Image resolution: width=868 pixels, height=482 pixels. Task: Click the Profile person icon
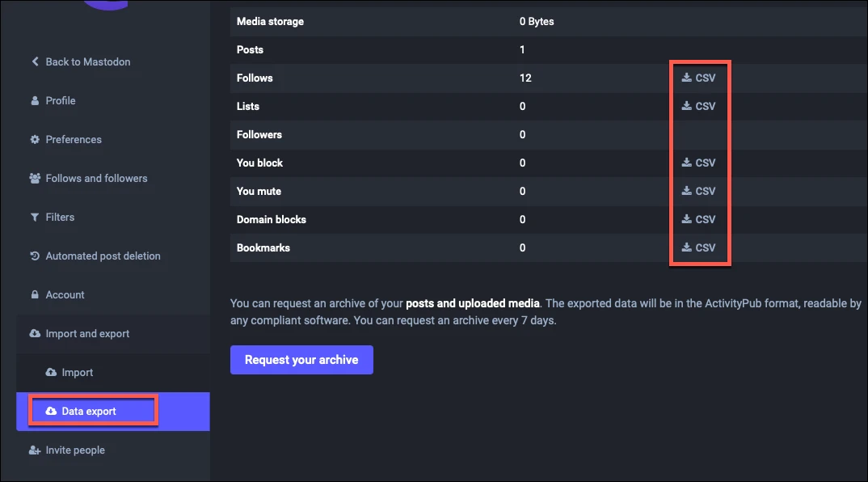click(35, 101)
